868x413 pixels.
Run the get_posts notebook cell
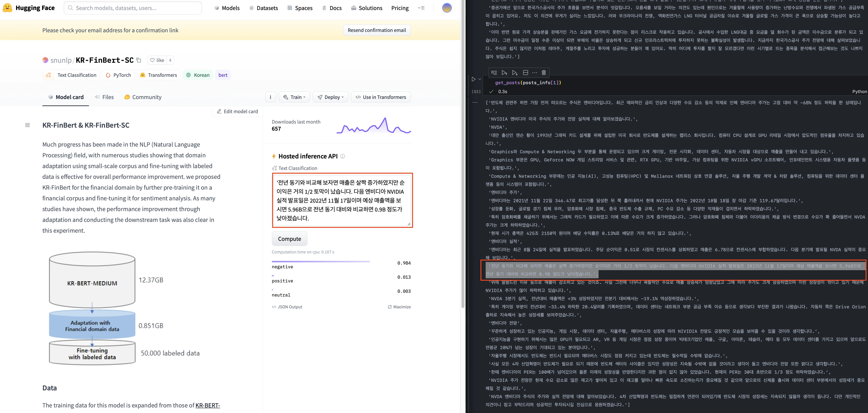pos(473,79)
